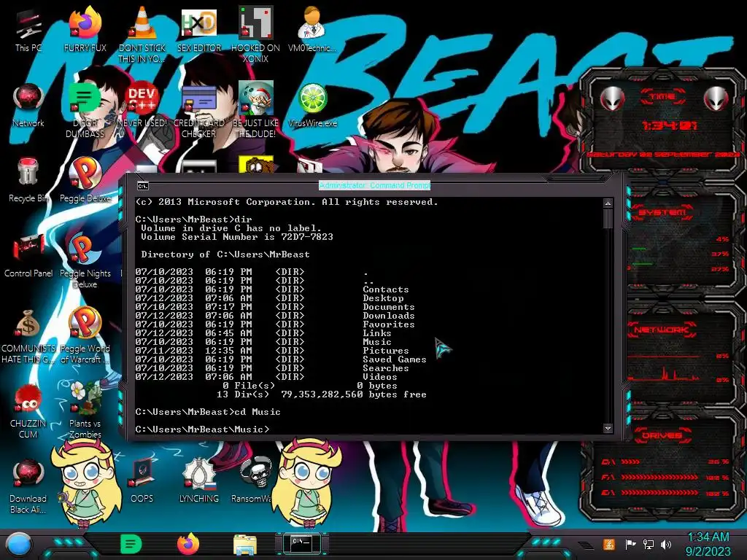Click the Administrator: Command Prompt title text
The height and width of the screenshot is (560, 747).
pos(374,185)
